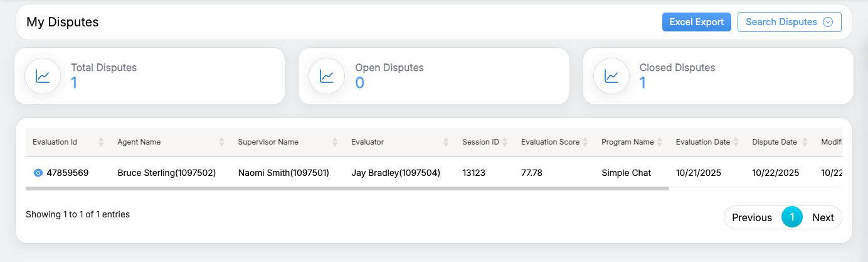Screen dimensions: 868x262
Task: Click the Excel Export button
Action: 696,22
